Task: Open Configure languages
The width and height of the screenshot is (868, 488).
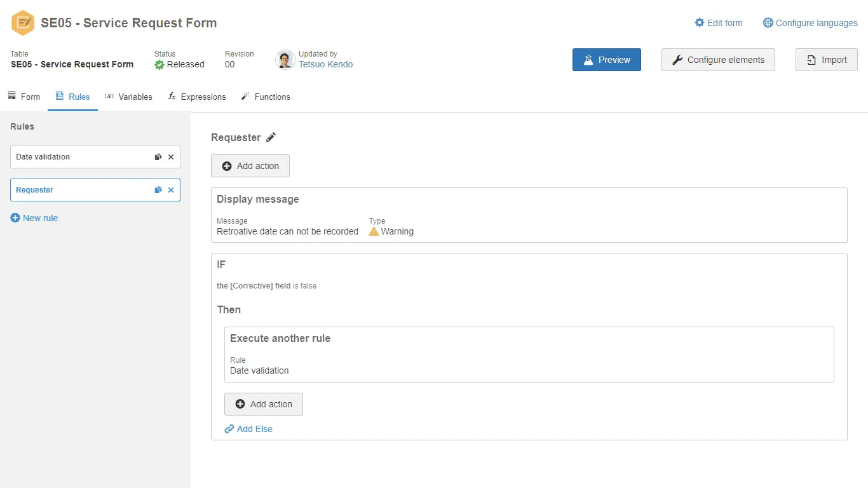Action: point(810,23)
